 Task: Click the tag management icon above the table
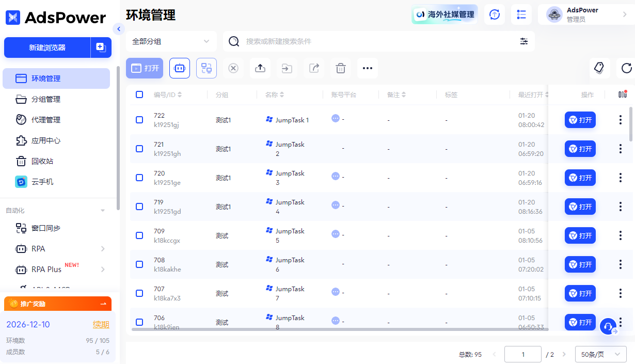coord(600,68)
